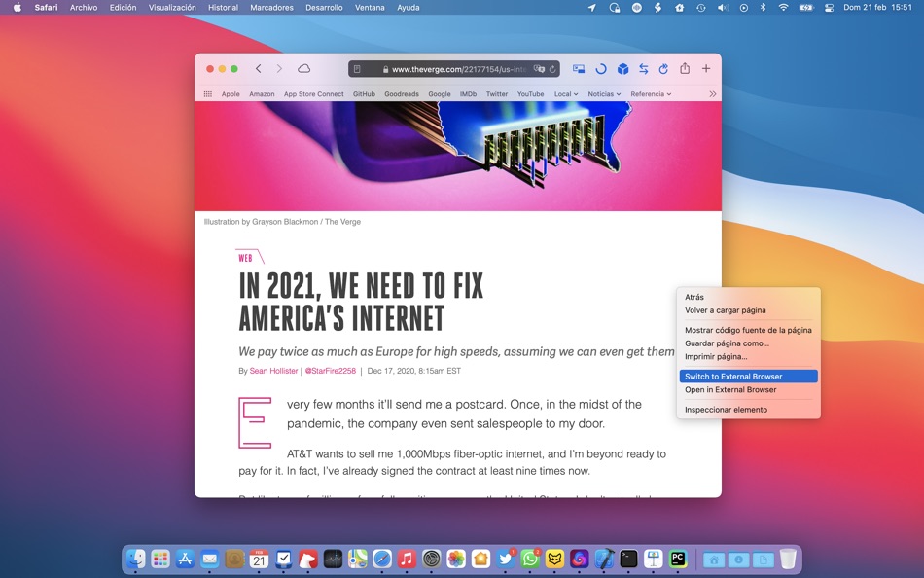Open Calendar showing 21 in Dock

pyautogui.click(x=259, y=559)
